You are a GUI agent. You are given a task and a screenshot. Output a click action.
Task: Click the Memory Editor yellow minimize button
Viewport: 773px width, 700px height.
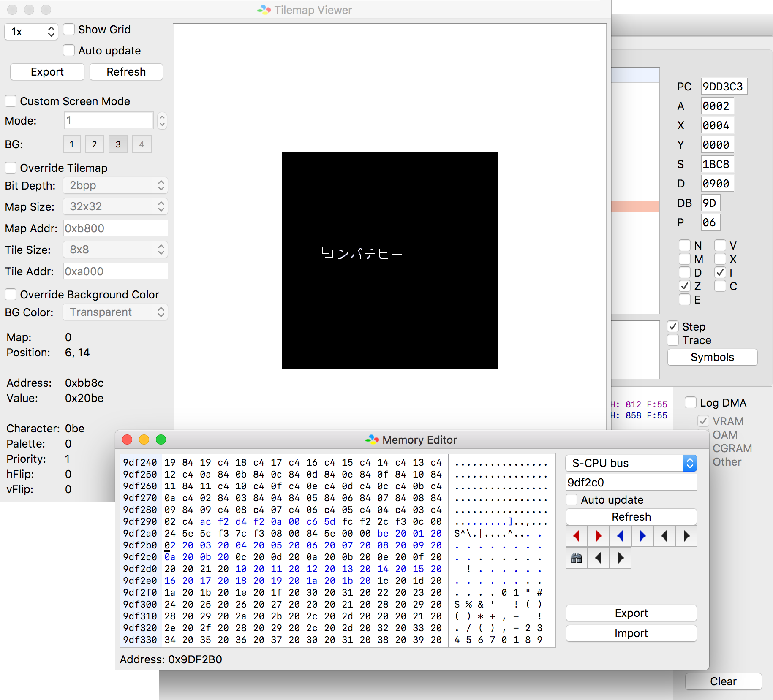pyautogui.click(x=144, y=440)
